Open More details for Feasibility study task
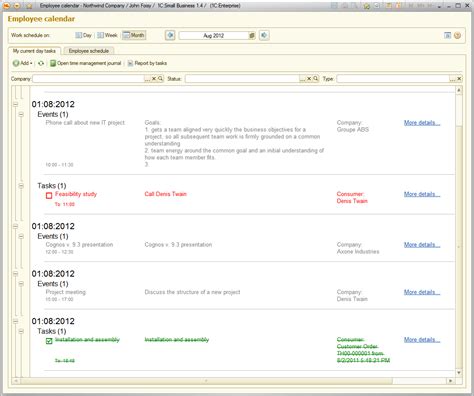Image resolution: width=474 pixels, height=396 pixels. click(x=422, y=194)
